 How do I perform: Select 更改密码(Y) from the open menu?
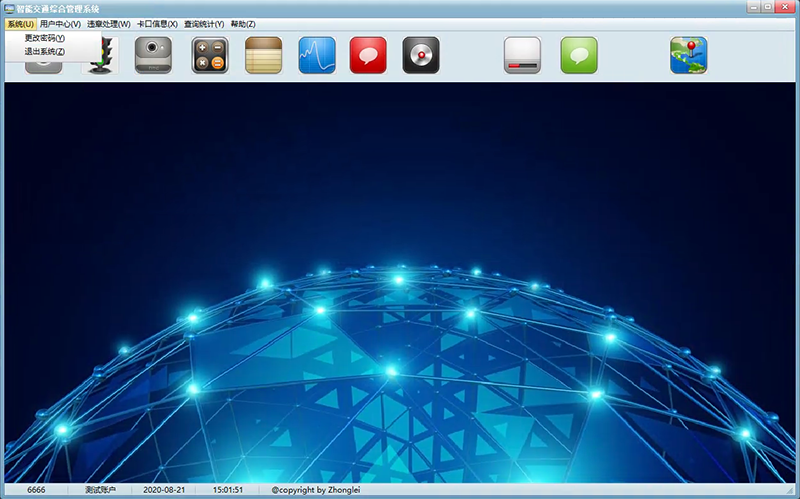44,38
